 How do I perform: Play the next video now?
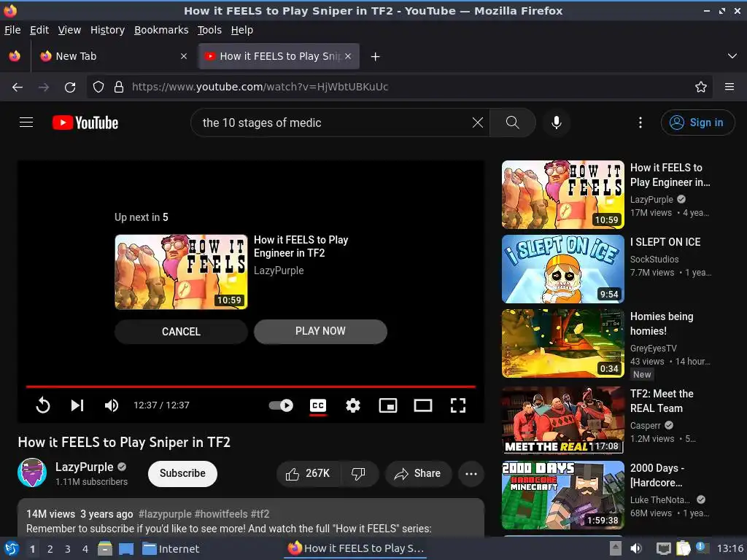320,332
